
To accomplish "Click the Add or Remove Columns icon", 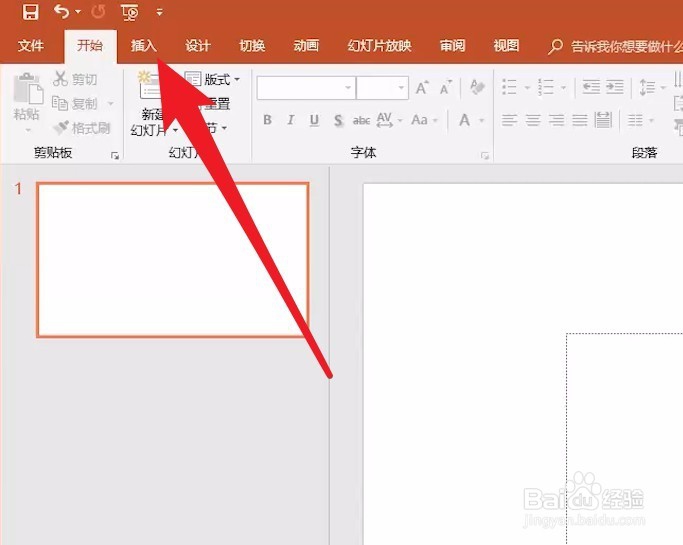I will [x=635, y=120].
